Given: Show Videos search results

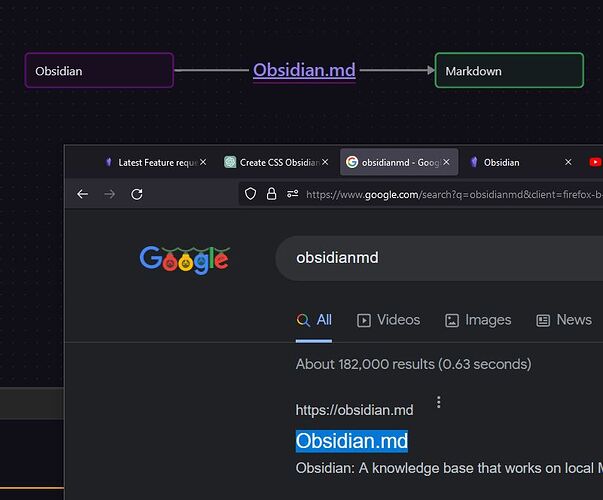Looking at the screenshot, I should [388, 320].
